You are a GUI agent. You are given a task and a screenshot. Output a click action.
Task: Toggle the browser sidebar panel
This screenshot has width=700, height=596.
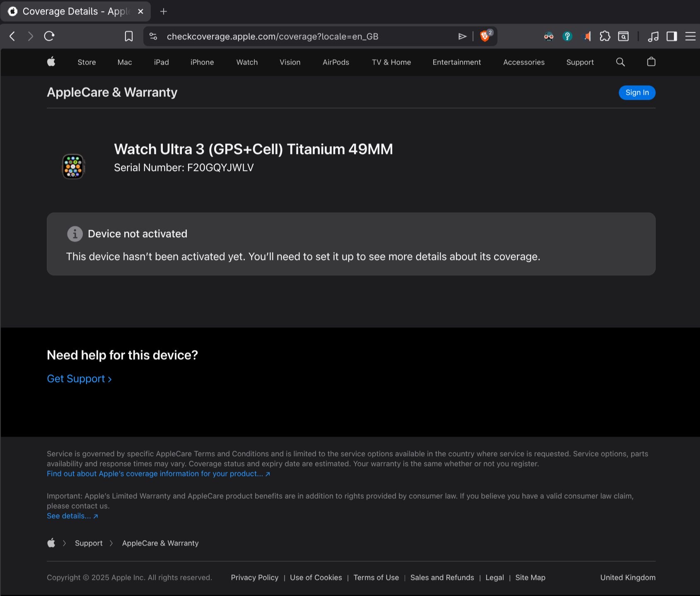[x=671, y=36]
